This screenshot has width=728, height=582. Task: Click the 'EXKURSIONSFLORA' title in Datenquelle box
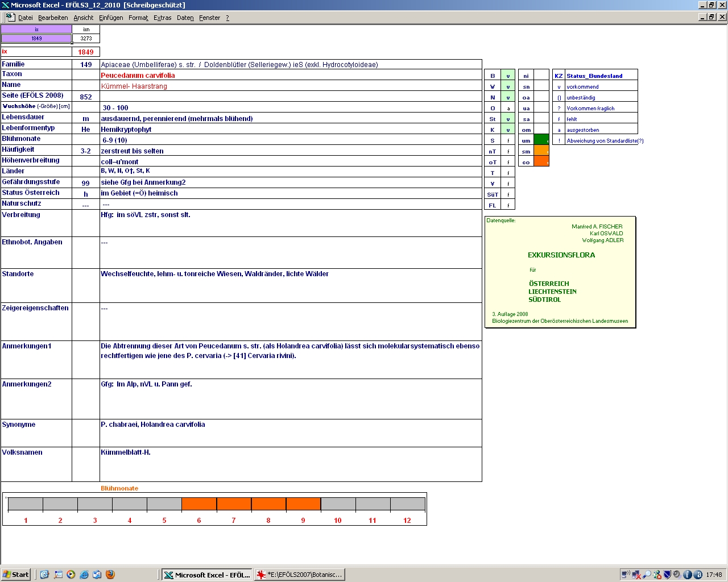(561, 255)
